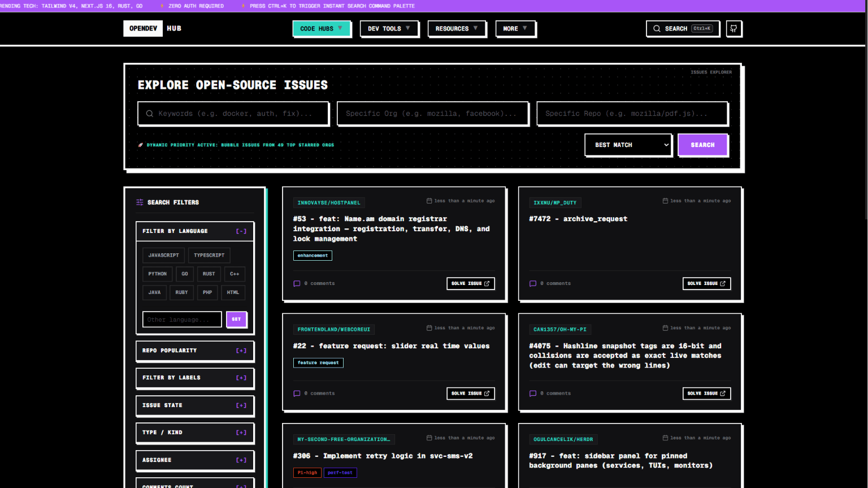The width and height of the screenshot is (868, 488).
Task: Click the perf-test label tag
Action: [340, 473]
